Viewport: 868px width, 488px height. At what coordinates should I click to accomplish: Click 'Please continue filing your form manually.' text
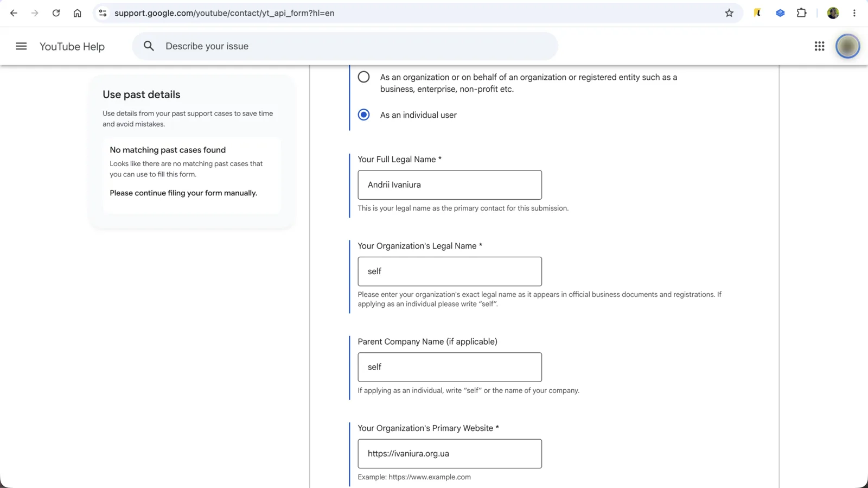pyautogui.click(x=183, y=193)
